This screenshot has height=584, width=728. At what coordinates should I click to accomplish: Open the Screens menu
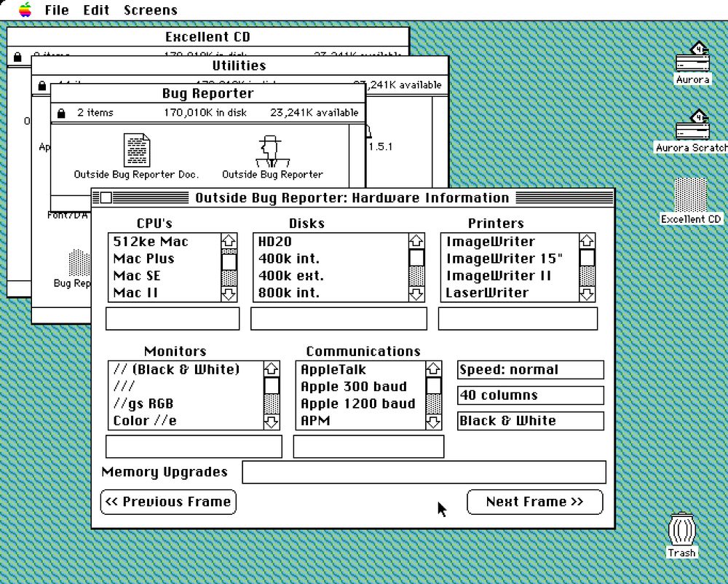click(x=150, y=10)
